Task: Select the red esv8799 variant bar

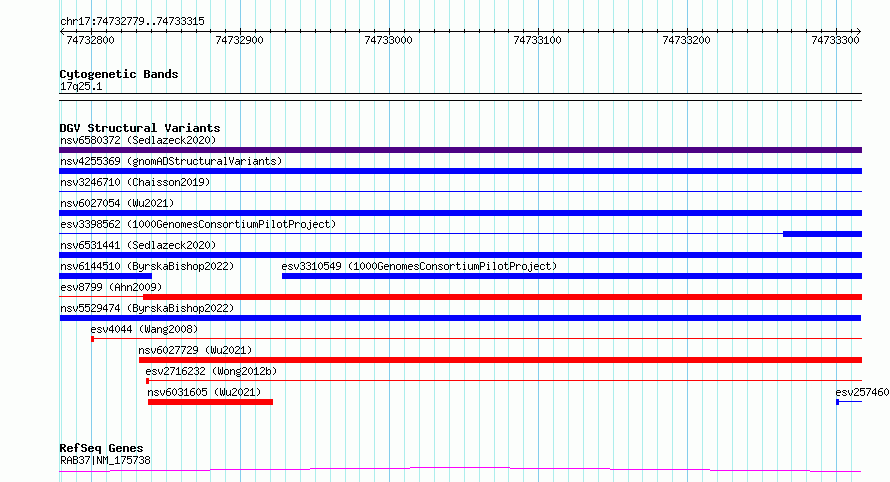Action: click(x=502, y=297)
